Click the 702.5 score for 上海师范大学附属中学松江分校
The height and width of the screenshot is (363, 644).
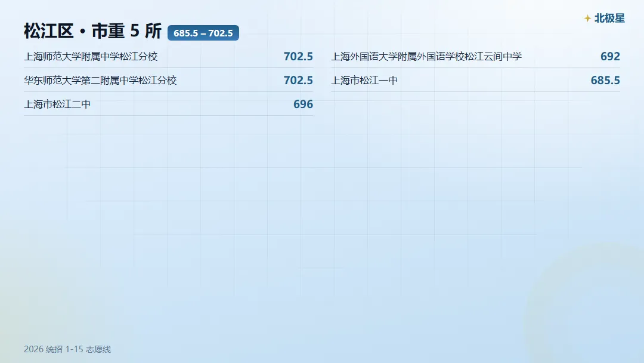click(x=298, y=56)
